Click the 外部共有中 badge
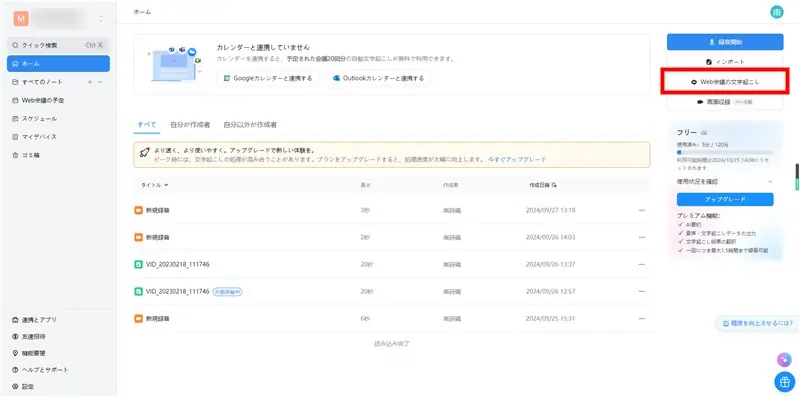 [x=227, y=291]
